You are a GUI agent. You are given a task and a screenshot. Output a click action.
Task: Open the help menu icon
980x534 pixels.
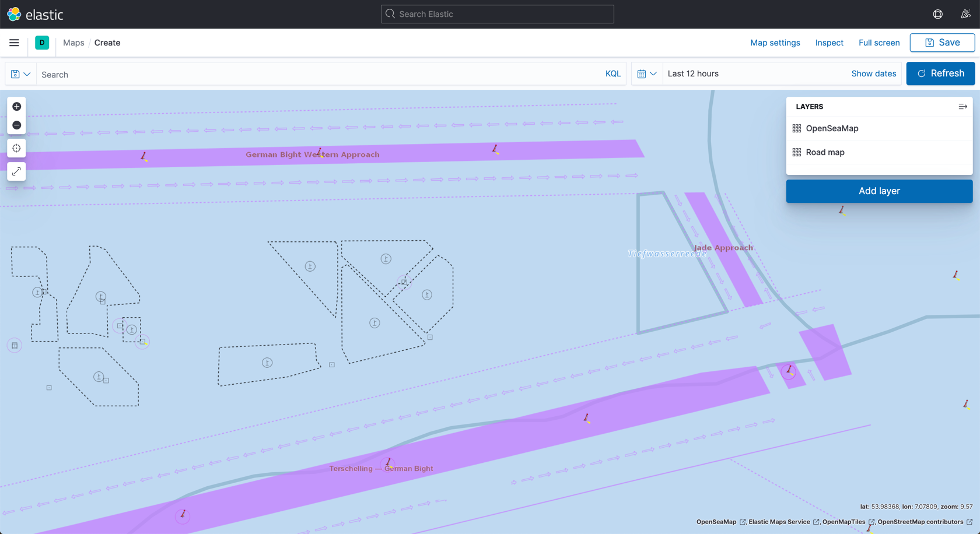[937, 14]
